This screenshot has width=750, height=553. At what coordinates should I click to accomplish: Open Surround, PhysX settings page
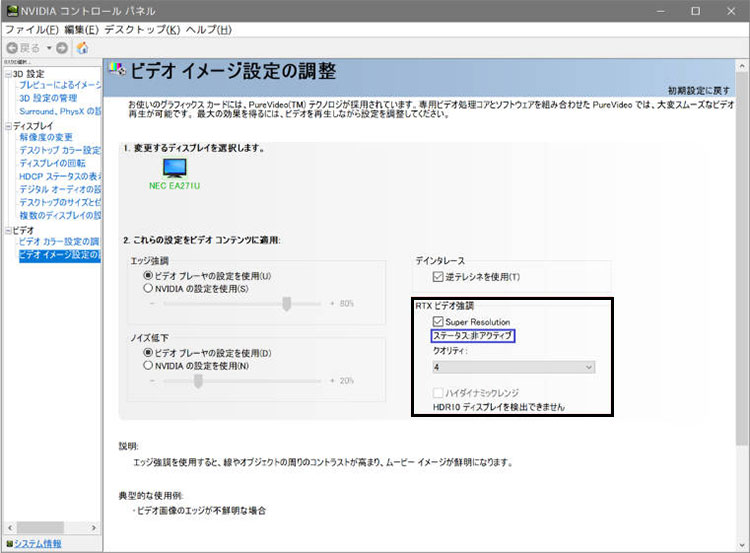[60, 111]
